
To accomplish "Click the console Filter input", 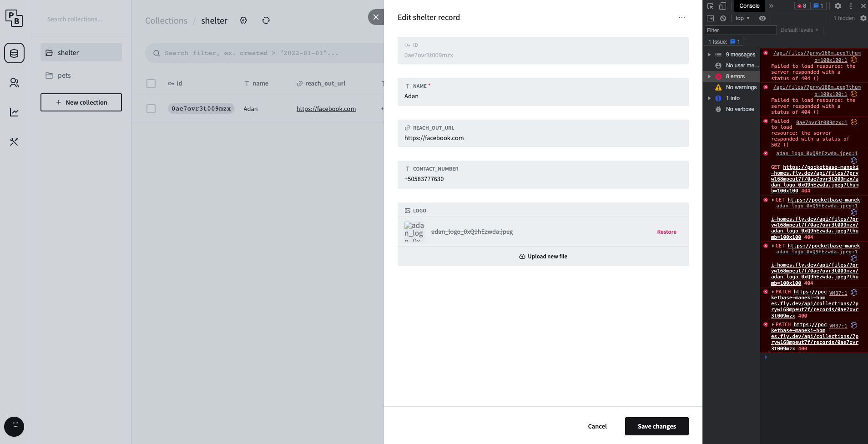I will (741, 30).
